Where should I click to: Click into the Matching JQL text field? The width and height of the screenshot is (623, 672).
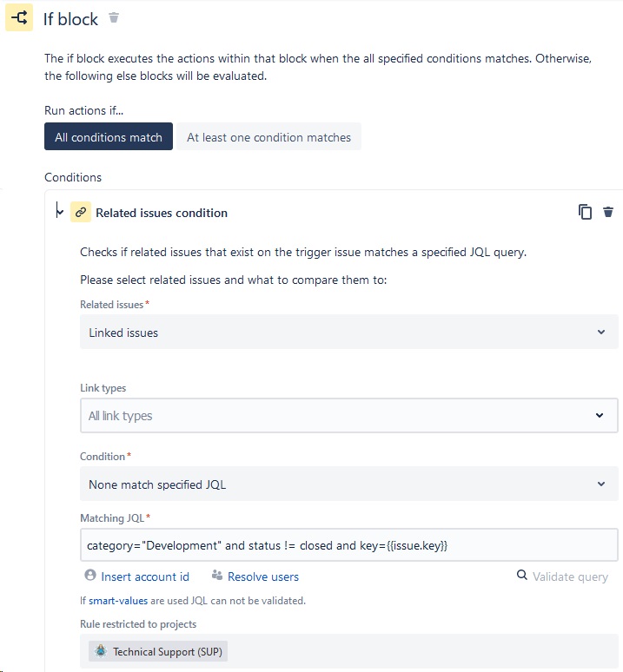coord(349,545)
